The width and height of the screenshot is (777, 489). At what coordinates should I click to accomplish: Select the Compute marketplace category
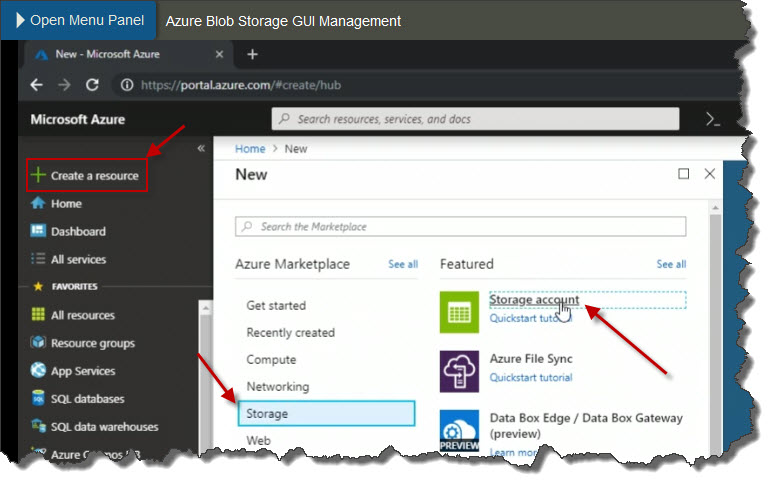coord(271,360)
